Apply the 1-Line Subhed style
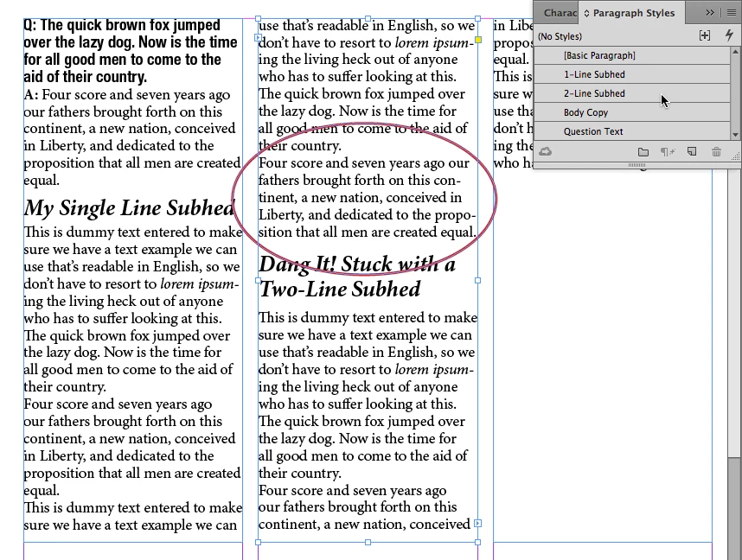742x560 pixels. [x=632, y=74]
